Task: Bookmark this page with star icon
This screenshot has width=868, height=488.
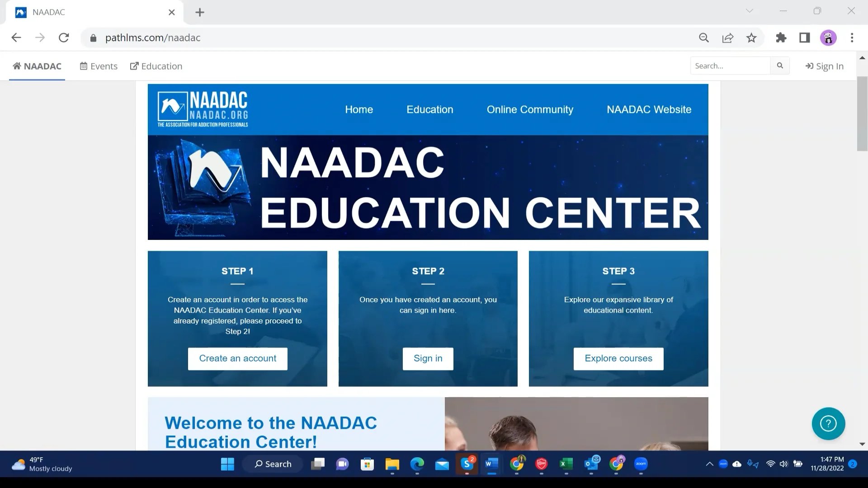Action: [751, 38]
